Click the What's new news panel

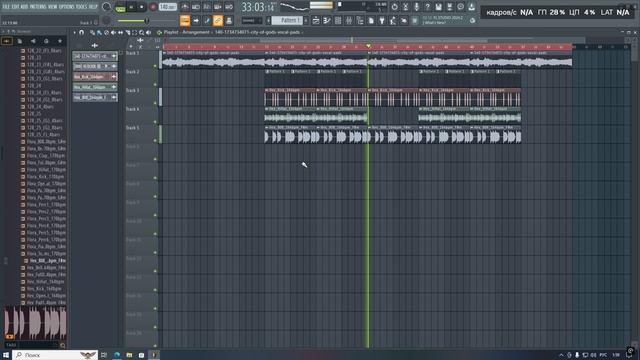[445, 20]
